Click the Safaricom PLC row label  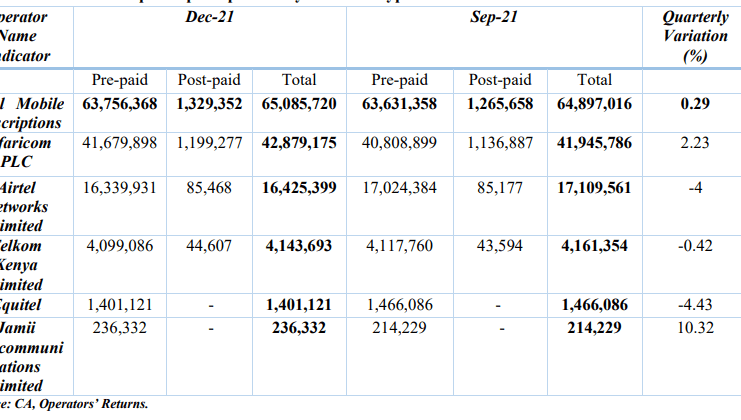(26, 153)
